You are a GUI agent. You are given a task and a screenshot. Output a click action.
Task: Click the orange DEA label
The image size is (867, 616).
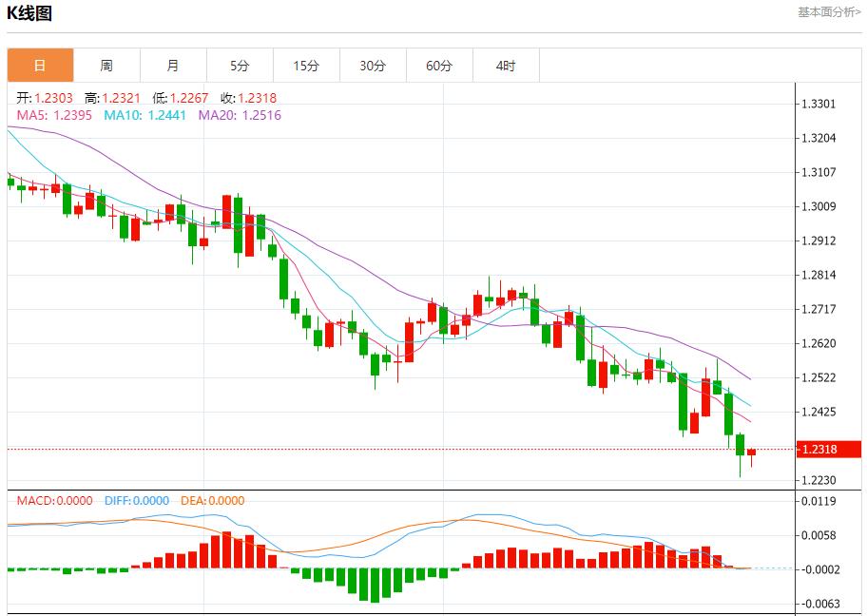click(x=211, y=500)
